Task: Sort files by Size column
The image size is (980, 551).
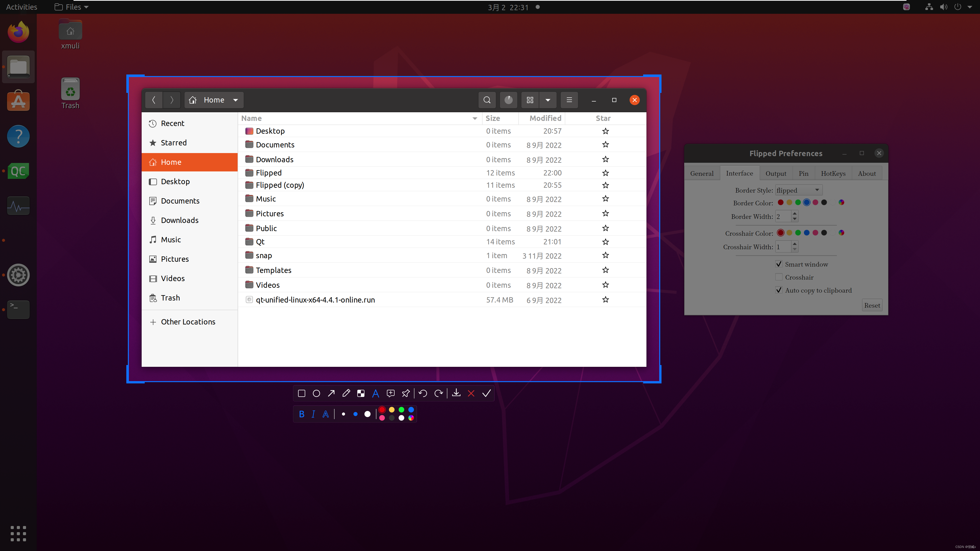Action: 500,118
